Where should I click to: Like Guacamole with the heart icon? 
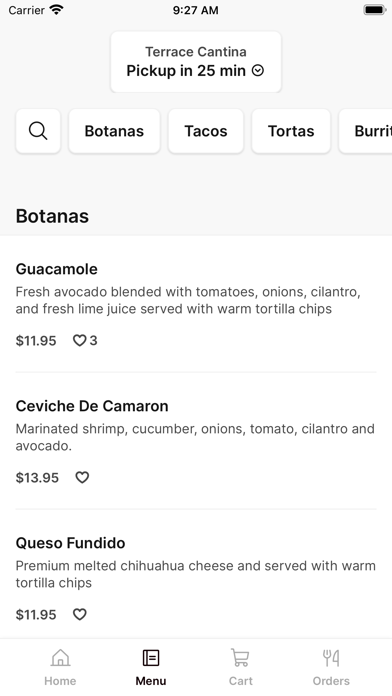point(79,340)
